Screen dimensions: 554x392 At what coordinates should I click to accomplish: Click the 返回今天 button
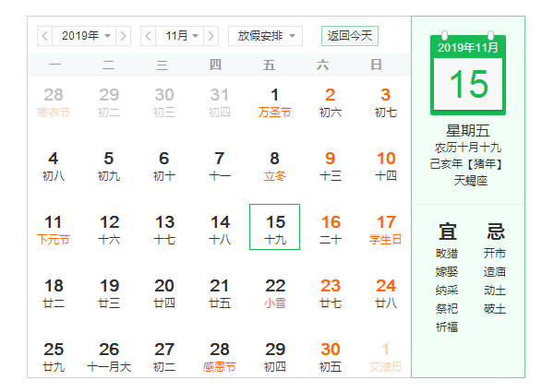coord(350,36)
